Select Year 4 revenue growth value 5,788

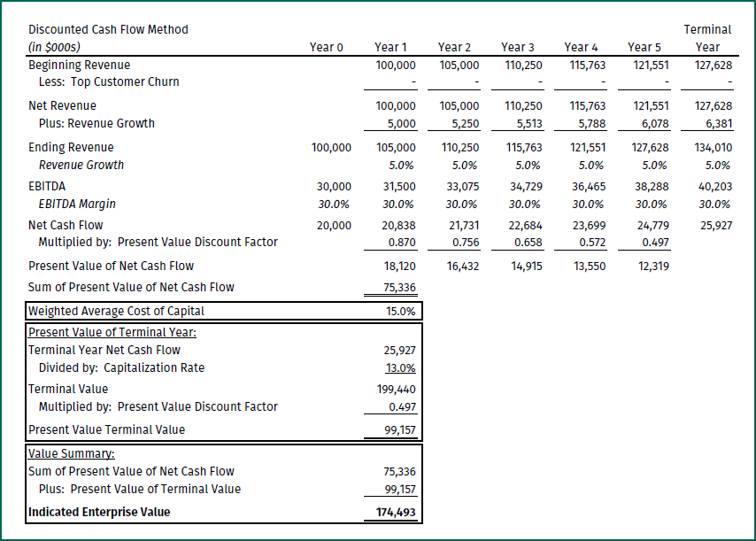pos(592,124)
